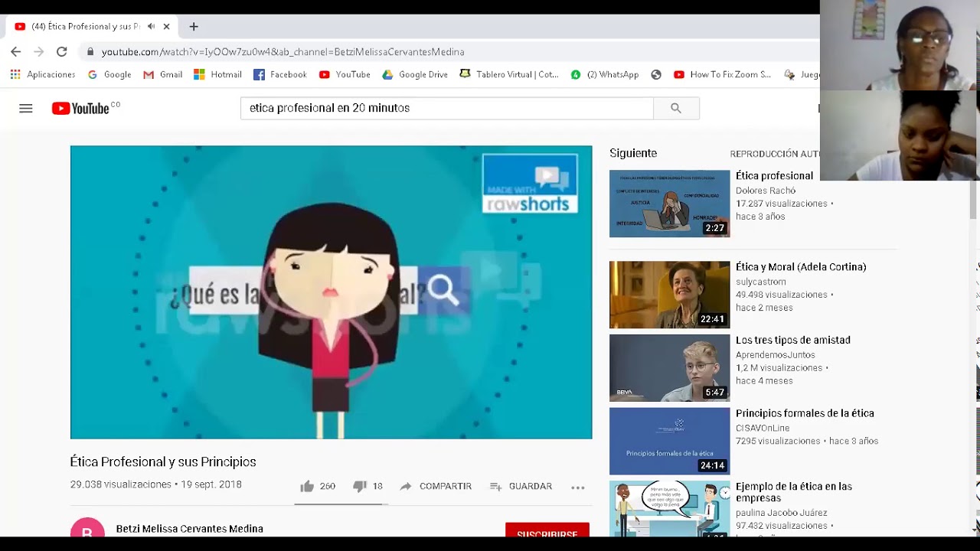Open the YouTube hamburger guide menu
Viewport: 980px width, 551px height.
tap(26, 109)
